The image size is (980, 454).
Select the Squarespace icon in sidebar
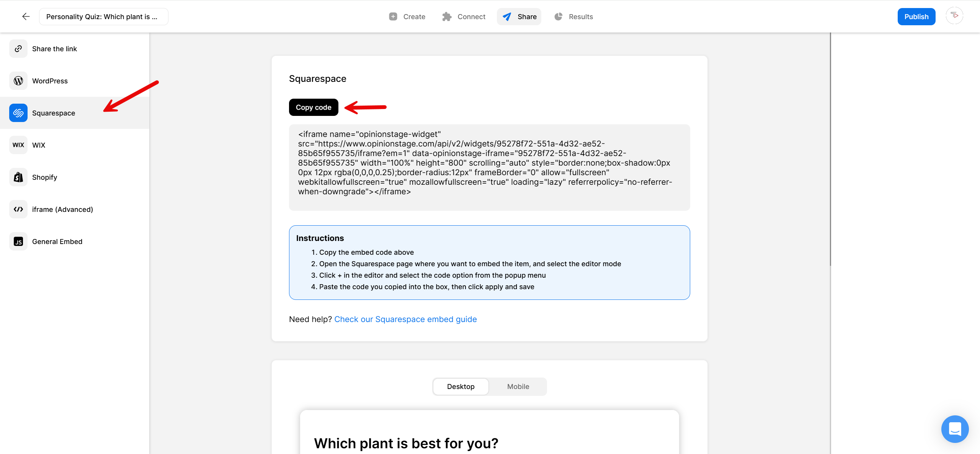(18, 113)
